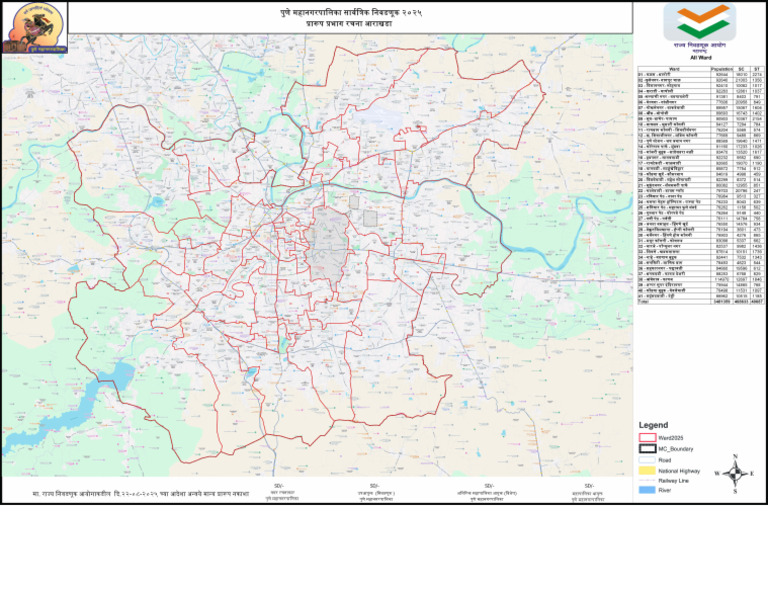This screenshot has height=594, width=768.
Task: Click the 'Population' column header in table
Action: click(721, 69)
